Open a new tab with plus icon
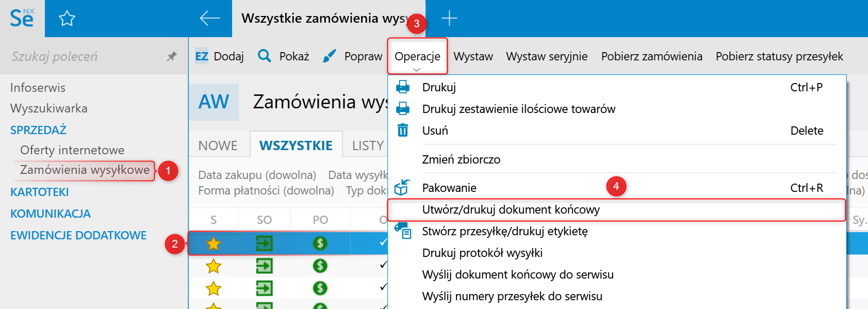868x309 pixels. [x=449, y=19]
